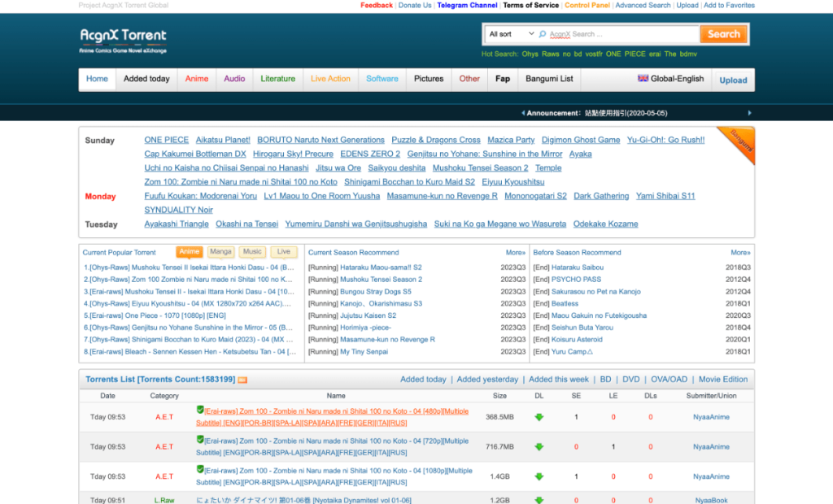
Task: Open the Live Action navigation tab
Action: tap(330, 79)
